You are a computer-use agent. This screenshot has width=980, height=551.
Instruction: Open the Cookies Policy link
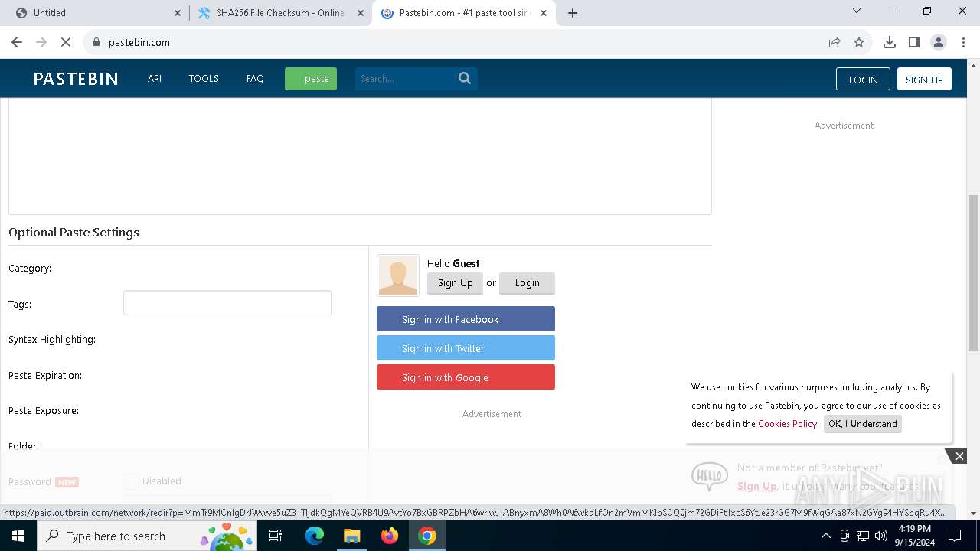[787, 424]
